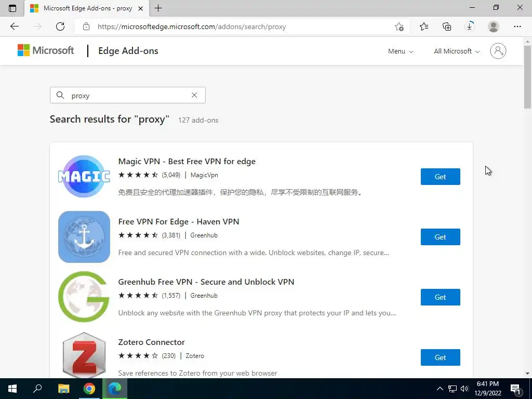Open Zotero Connector title link
This screenshot has width=532, height=399.
pos(152,342)
